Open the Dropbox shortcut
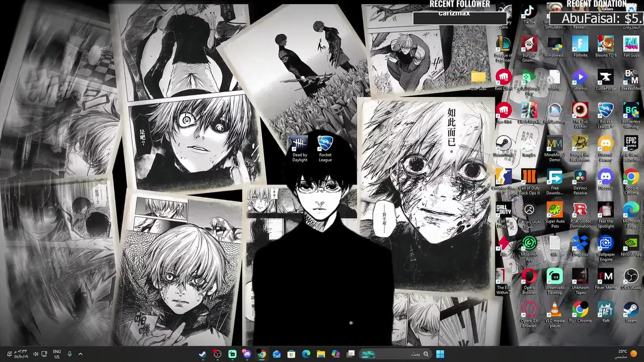The height and width of the screenshot is (362, 644). 580,245
